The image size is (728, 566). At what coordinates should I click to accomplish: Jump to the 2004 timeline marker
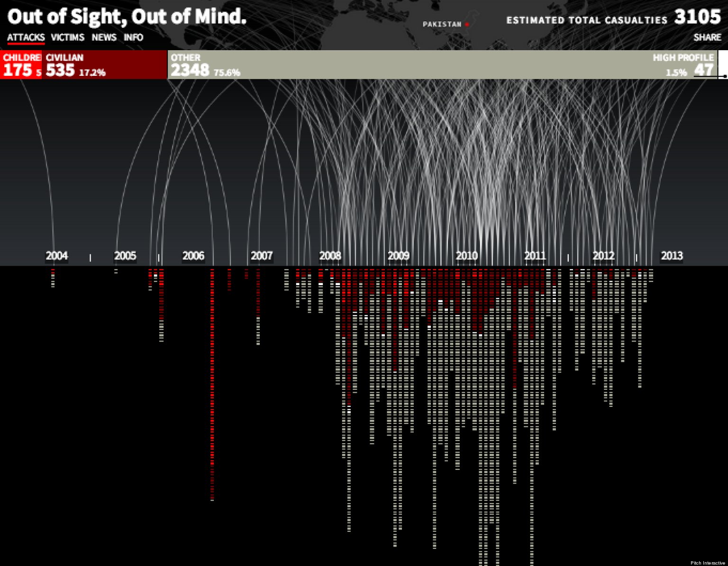coord(57,256)
